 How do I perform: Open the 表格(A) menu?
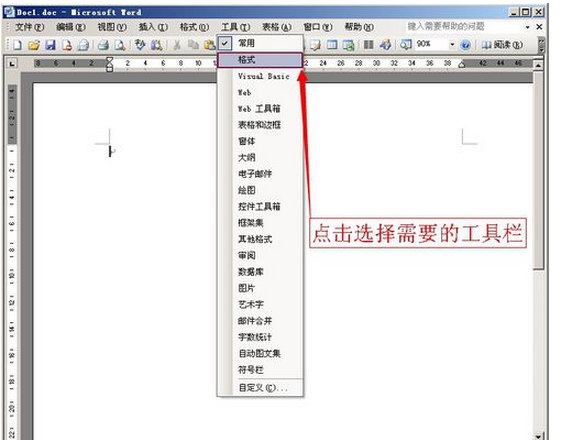(x=277, y=27)
